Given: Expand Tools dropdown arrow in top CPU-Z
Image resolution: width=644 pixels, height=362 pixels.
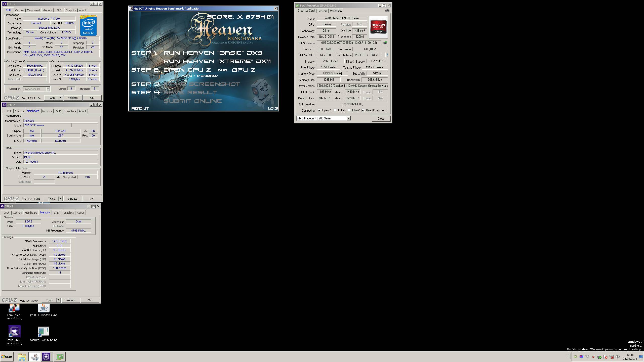Looking at the screenshot, I should click(x=61, y=98).
